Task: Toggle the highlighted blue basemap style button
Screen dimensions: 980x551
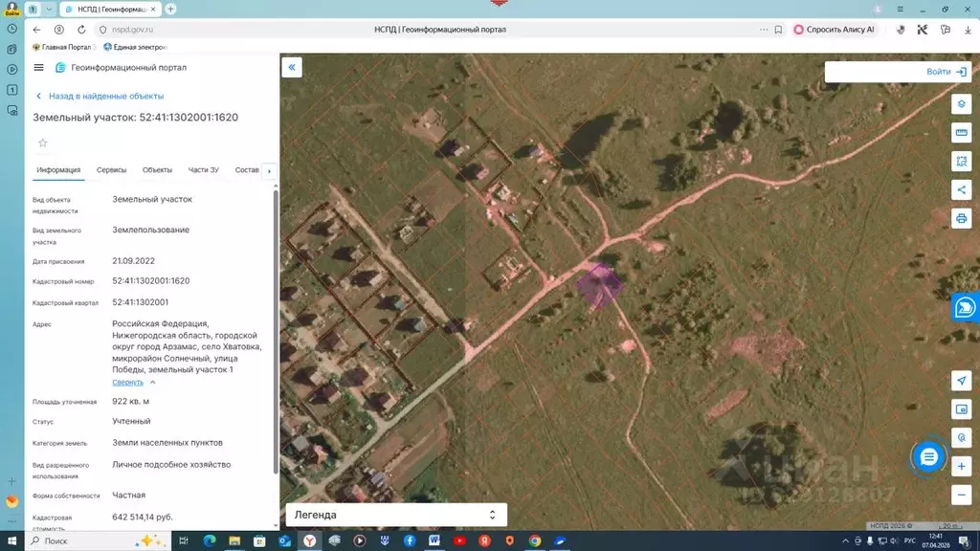Action: [964, 307]
